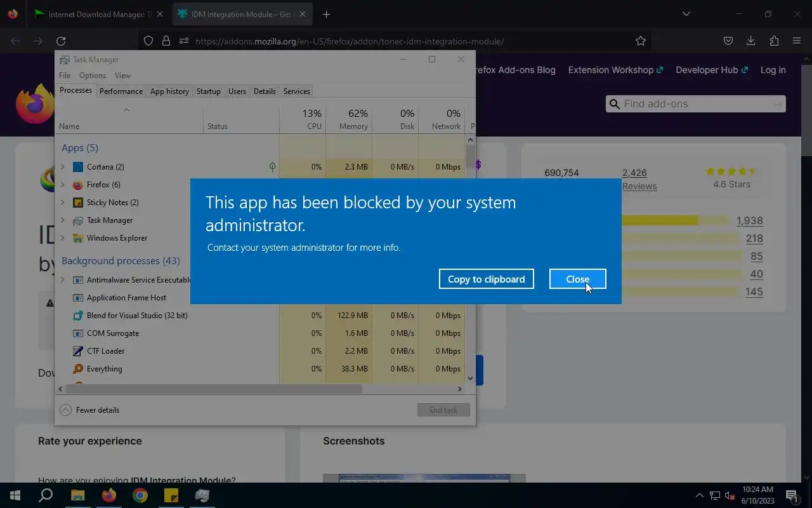Screen dimensions: 812x508
Task: Open Sticky Notes from taskbar
Action: point(171,495)
